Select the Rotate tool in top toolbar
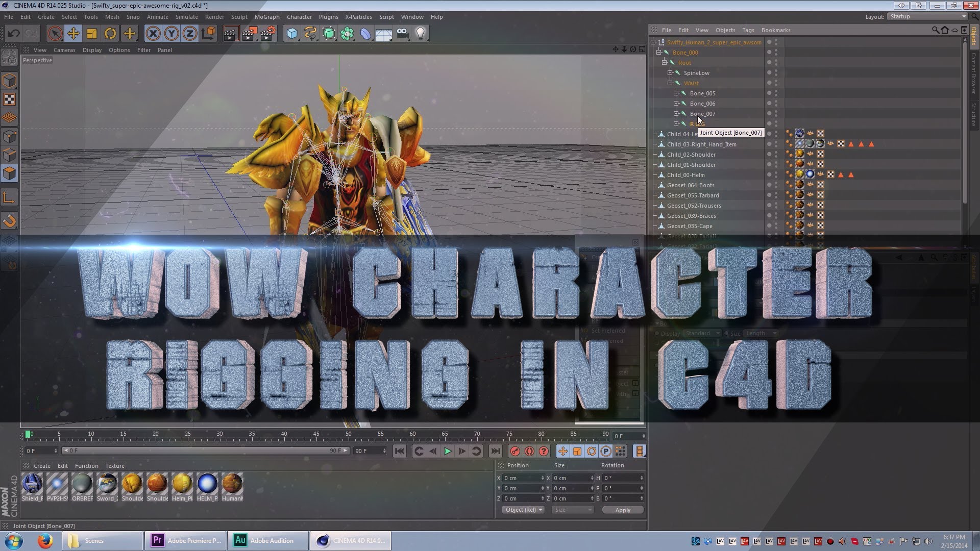 [x=110, y=34]
